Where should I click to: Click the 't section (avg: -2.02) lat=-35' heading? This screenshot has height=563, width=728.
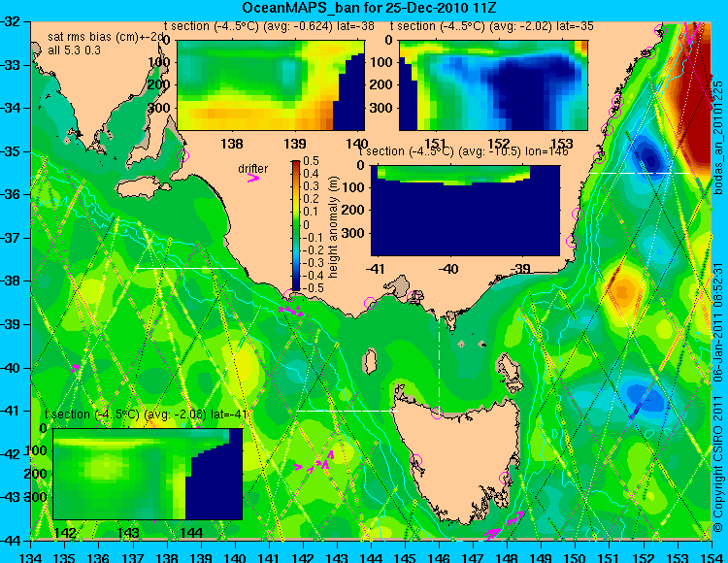pos(492,26)
